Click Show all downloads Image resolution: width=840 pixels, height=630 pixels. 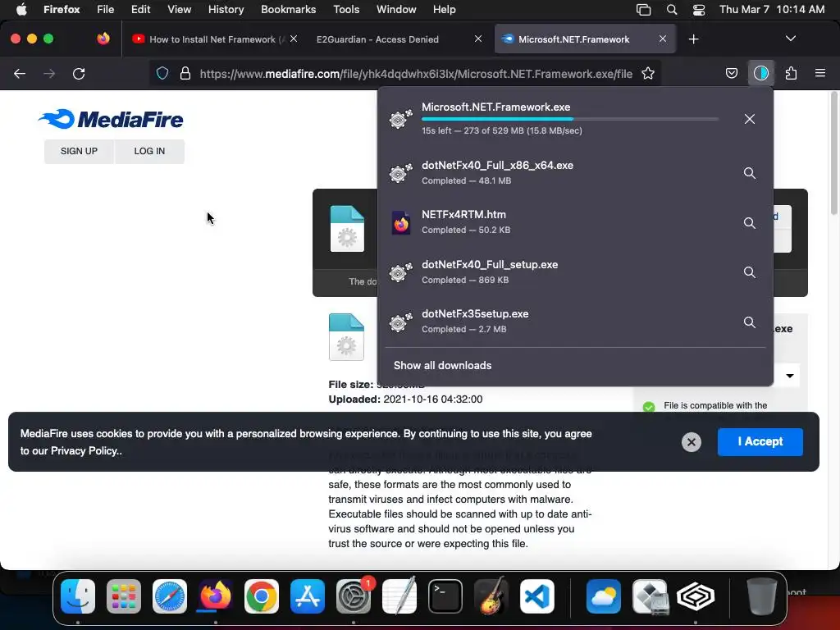click(x=442, y=365)
